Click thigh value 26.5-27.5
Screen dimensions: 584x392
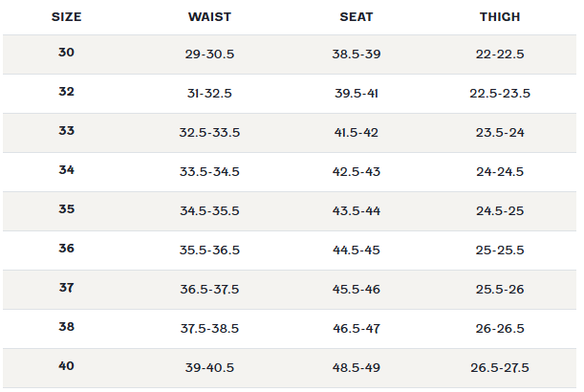500,368
